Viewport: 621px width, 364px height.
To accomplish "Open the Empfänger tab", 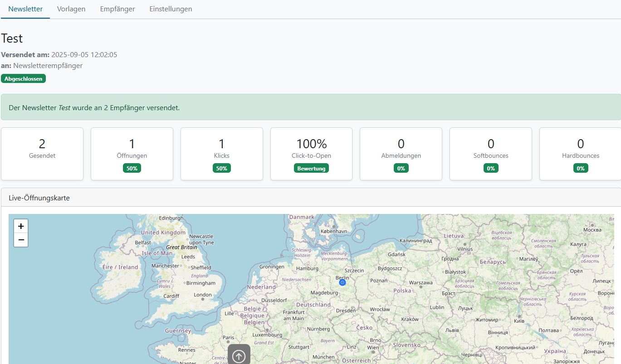I will 117,9.
